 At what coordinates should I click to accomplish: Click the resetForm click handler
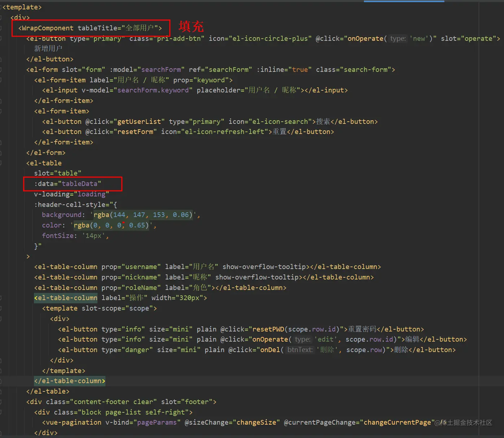click(135, 132)
